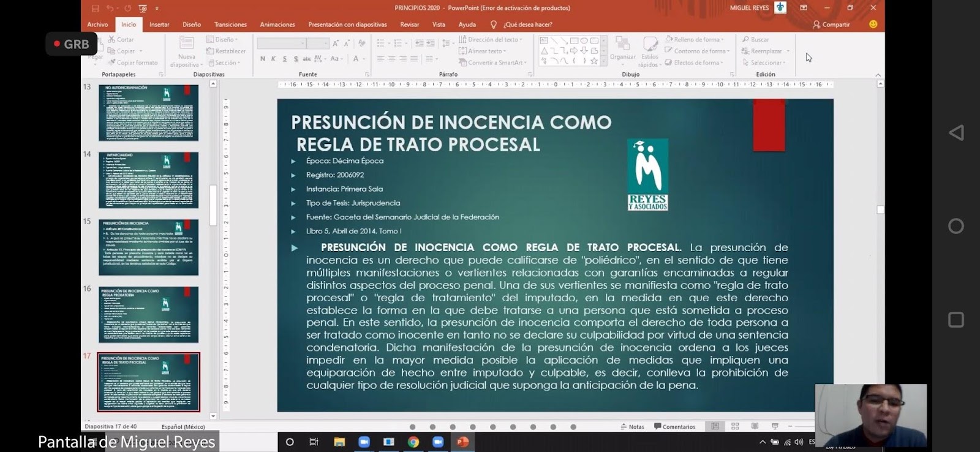Switch to the Revisar tab

tap(410, 24)
